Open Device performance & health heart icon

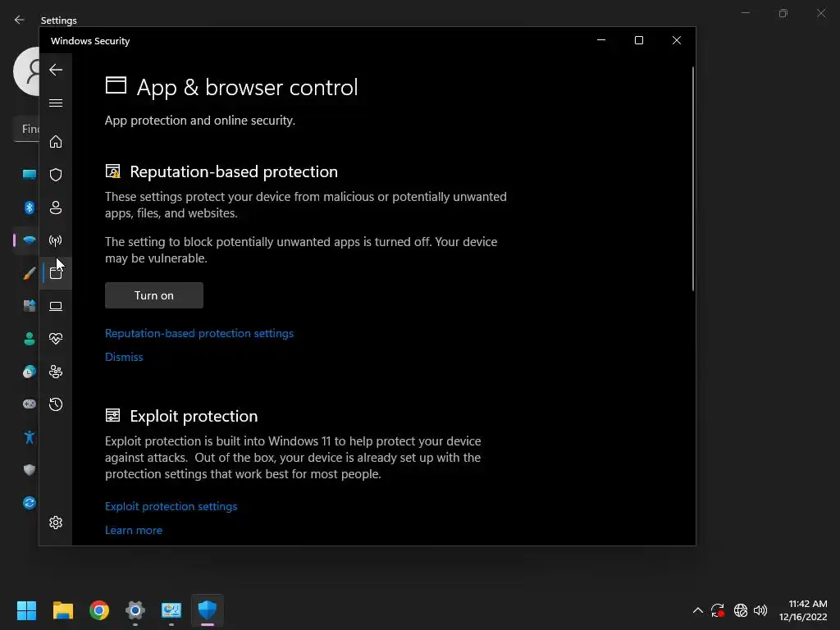pos(56,339)
